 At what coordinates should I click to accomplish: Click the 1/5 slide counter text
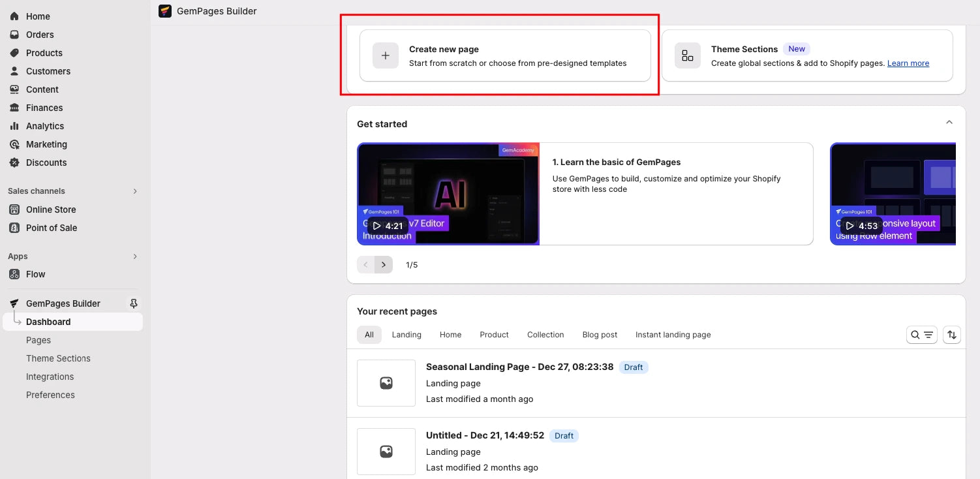pos(412,265)
